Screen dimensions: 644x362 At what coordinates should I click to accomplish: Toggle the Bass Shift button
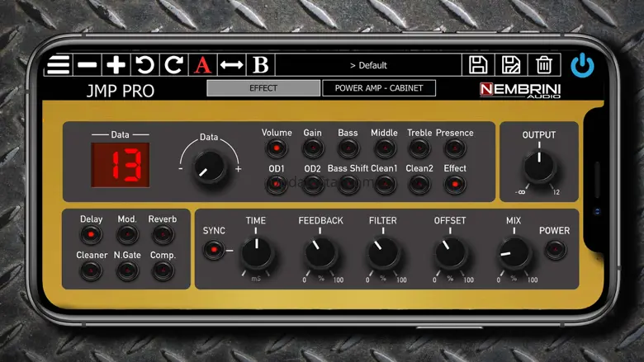coord(348,184)
